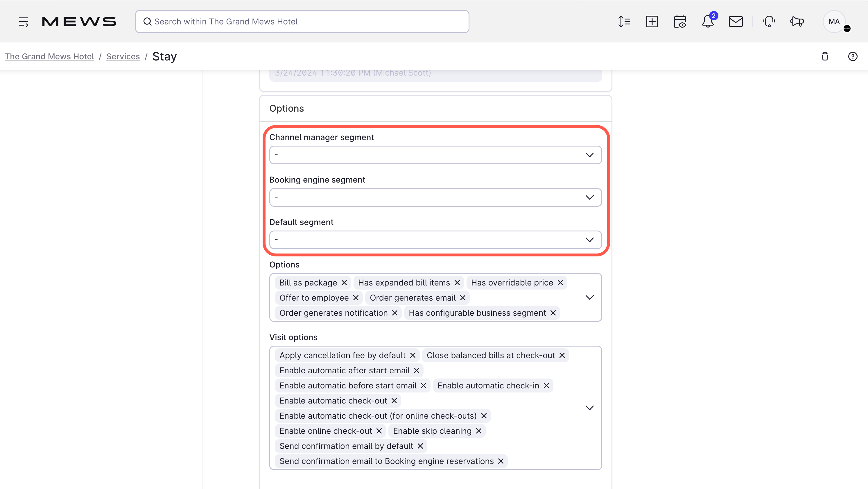
Task: Open the create new item panel
Action: pyautogui.click(x=652, y=21)
